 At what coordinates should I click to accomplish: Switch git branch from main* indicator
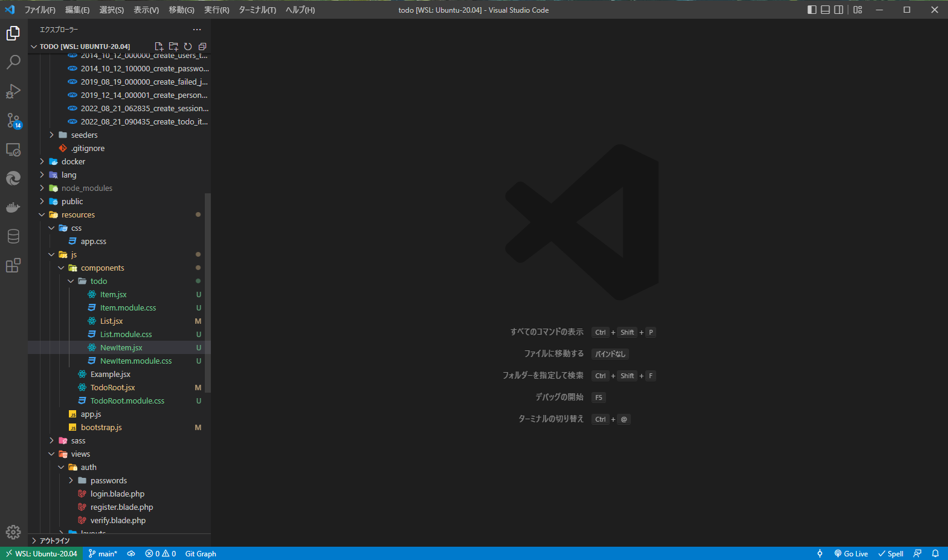(103, 553)
